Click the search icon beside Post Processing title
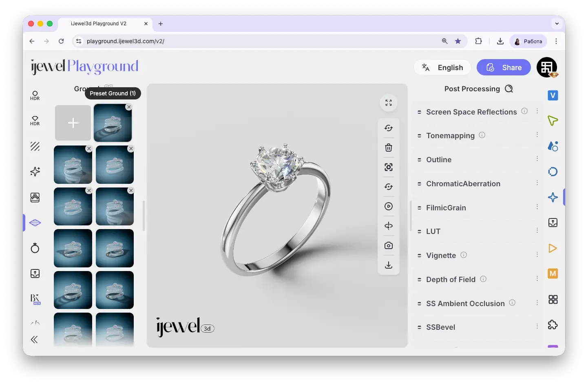The image size is (588, 386). point(509,89)
